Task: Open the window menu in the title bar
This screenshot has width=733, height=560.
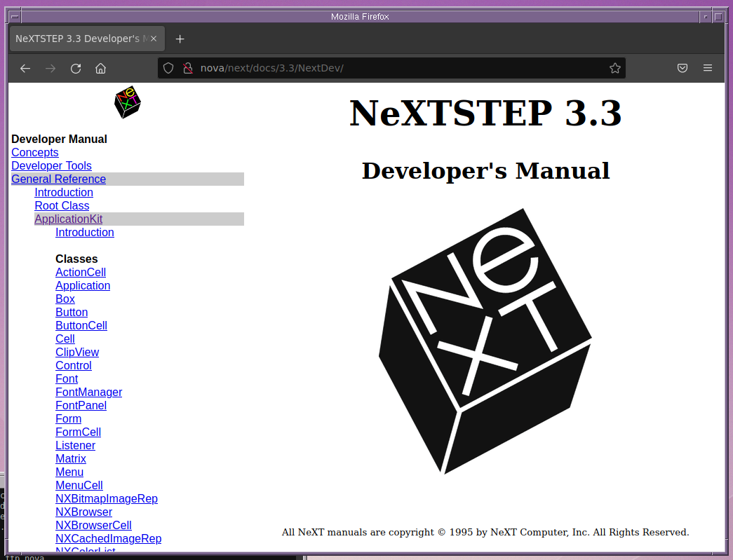Action: [x=14, y=16]
